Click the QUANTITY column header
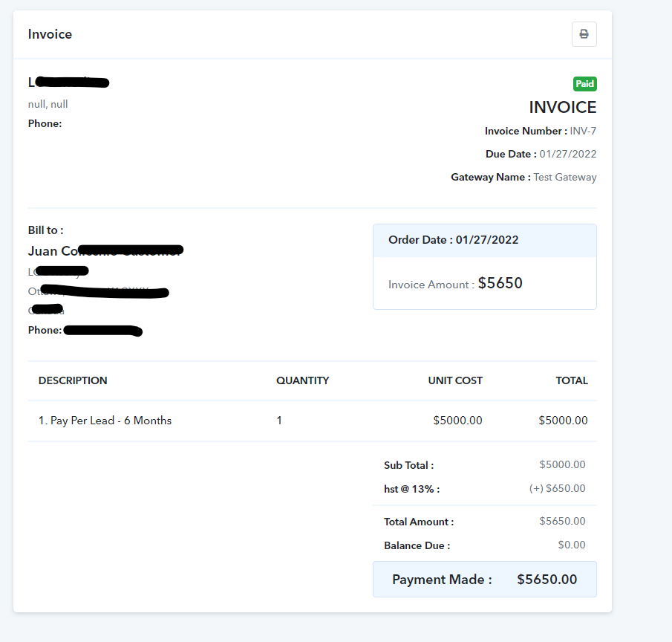672x642 pixels. click(302, 380)
